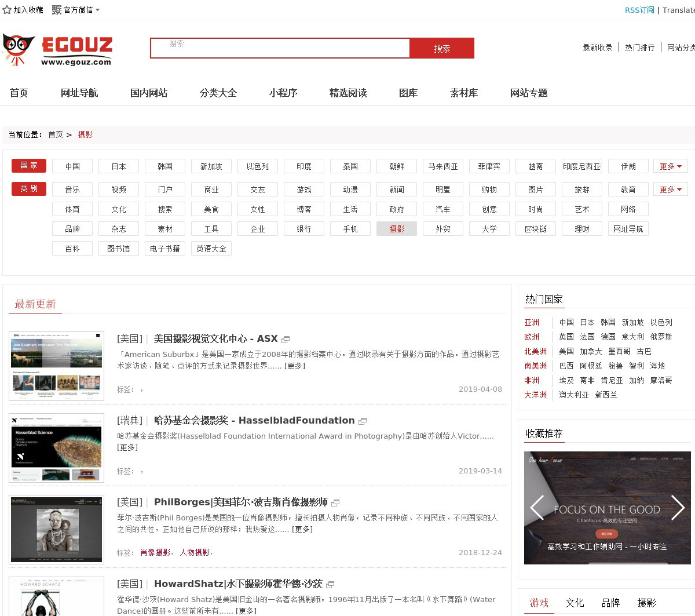Open 肯尼亚 in 热门国家
Image resolution: width=695 pixels, height=616 pixels.
[x=612, y=380]
